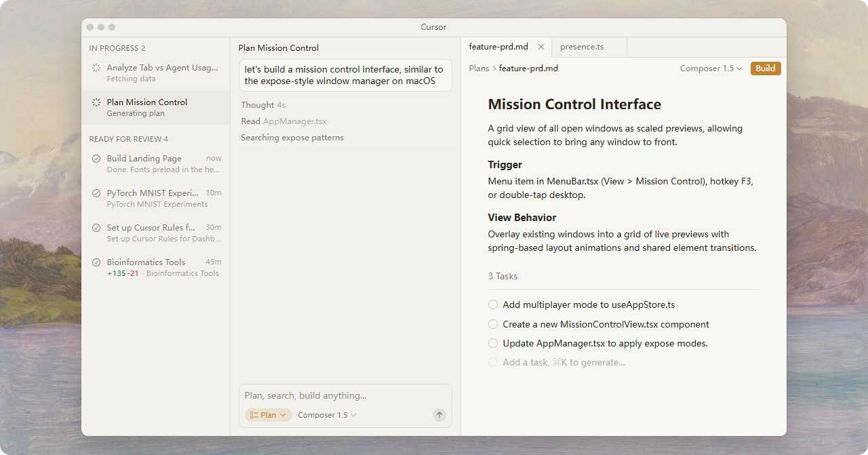Mark Create MissionControlView.tsx task as done
The width and height of the screenshot is (868, 455).
click(493, 325)
